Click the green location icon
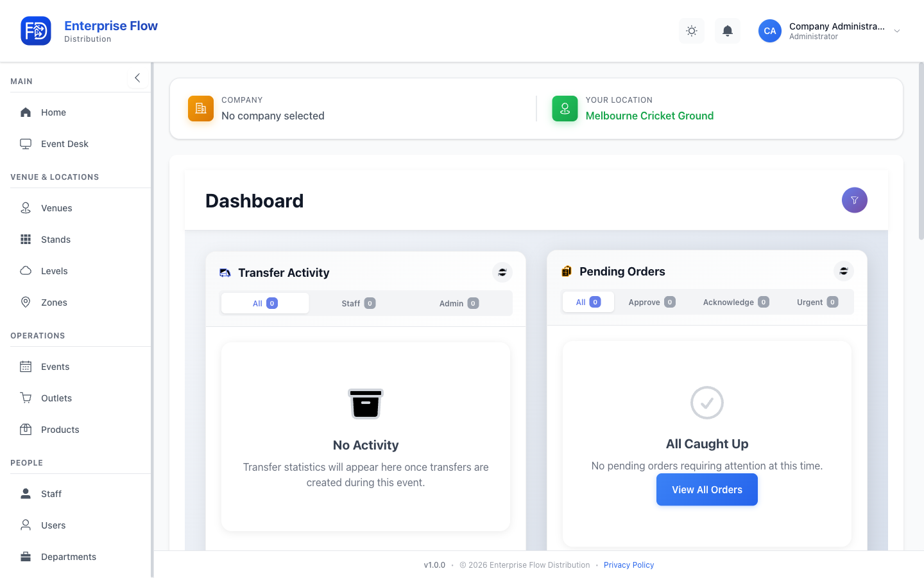The height and width of the screenshot is (578, 924). point(565,109)
